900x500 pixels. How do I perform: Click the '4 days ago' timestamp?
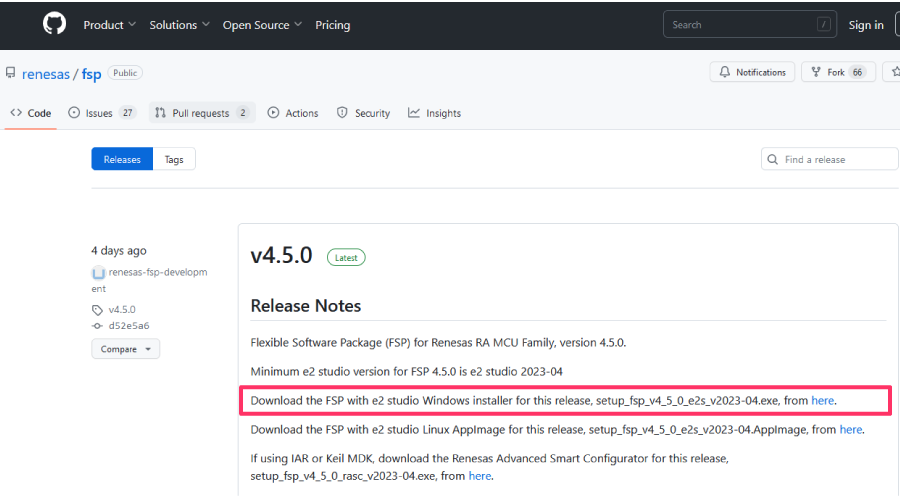(119, 250)
